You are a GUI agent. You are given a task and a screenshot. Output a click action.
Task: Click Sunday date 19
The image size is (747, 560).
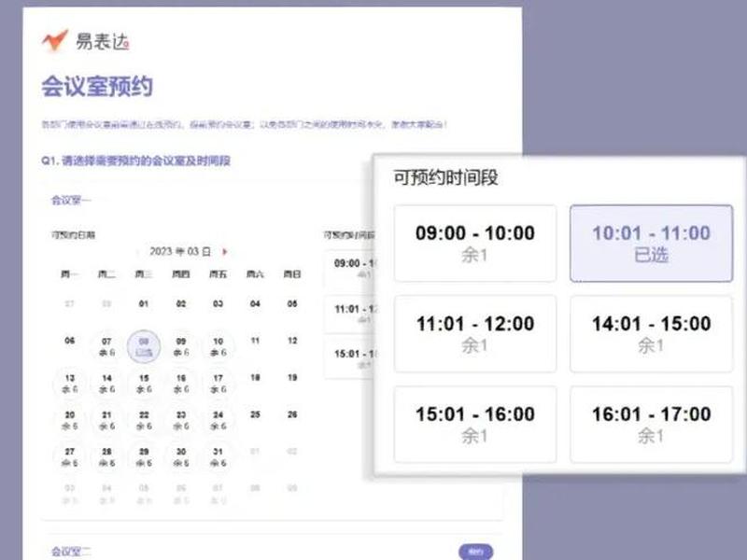click(x=292, y=378)
